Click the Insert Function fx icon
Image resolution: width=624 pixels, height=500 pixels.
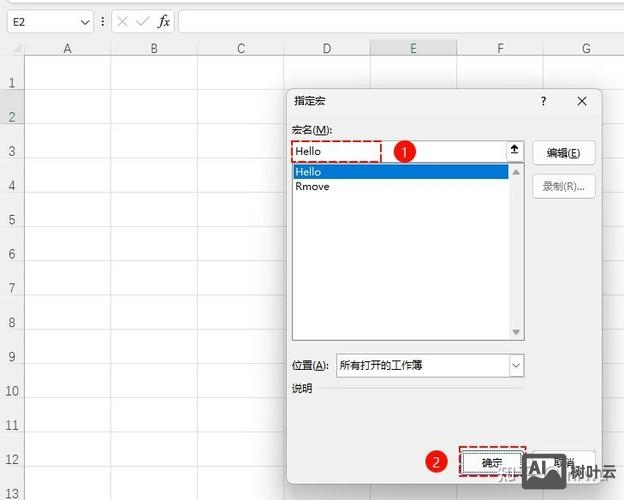[163, 21]
